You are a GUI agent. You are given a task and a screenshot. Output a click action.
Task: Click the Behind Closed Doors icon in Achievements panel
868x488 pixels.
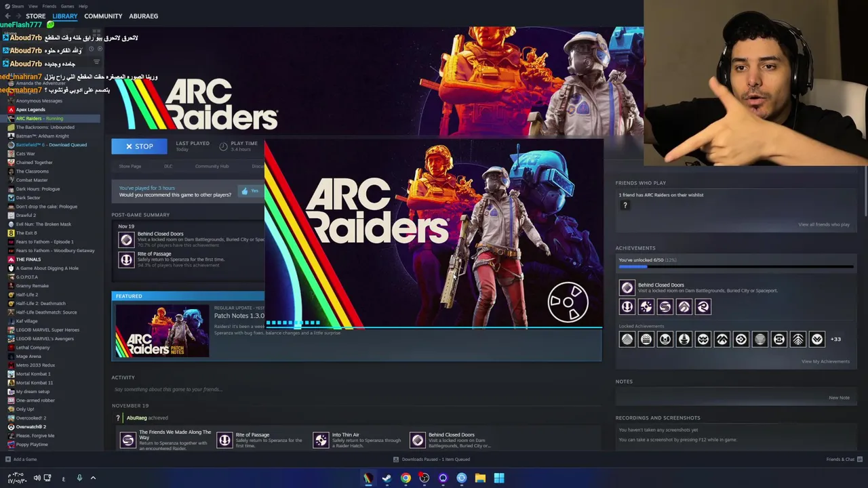tap(627, 288)
